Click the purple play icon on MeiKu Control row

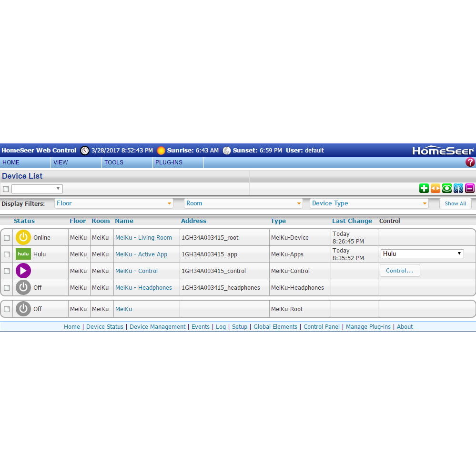click(23, 271)
